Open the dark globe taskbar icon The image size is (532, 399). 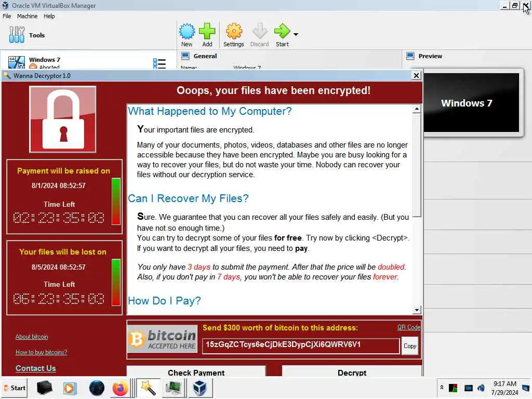point(97,388)
